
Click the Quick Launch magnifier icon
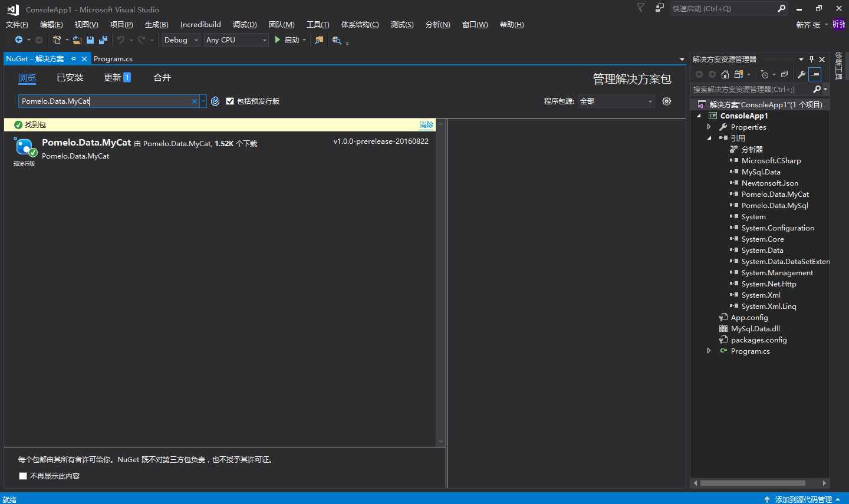pyautogui.click(x=782, y=8)
